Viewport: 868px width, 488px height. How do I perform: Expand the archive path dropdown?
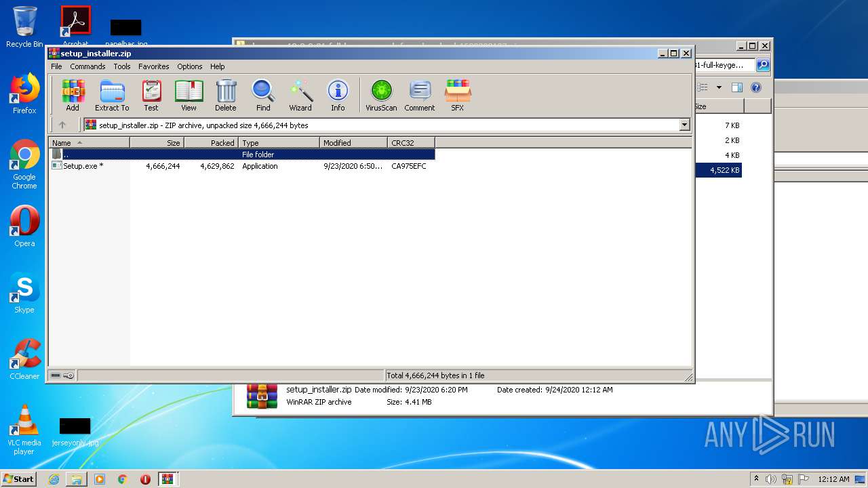pyautogui.click(x=684, y=125)
